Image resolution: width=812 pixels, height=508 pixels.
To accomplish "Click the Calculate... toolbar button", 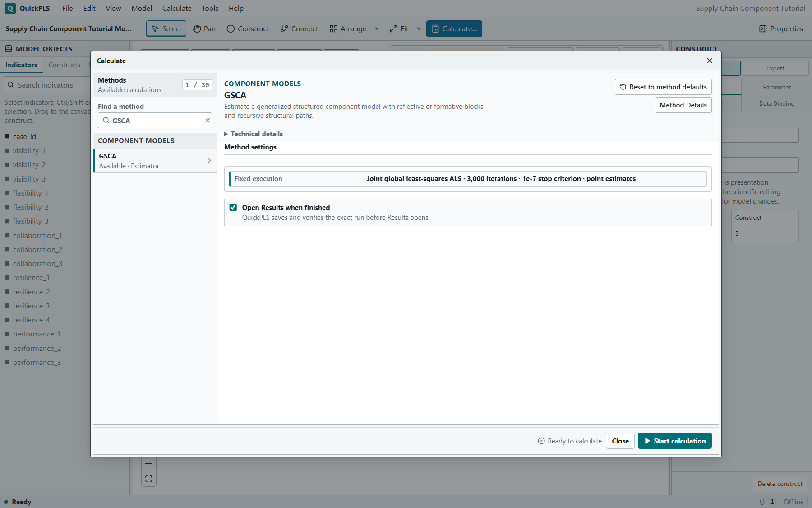I will point(454,28).
